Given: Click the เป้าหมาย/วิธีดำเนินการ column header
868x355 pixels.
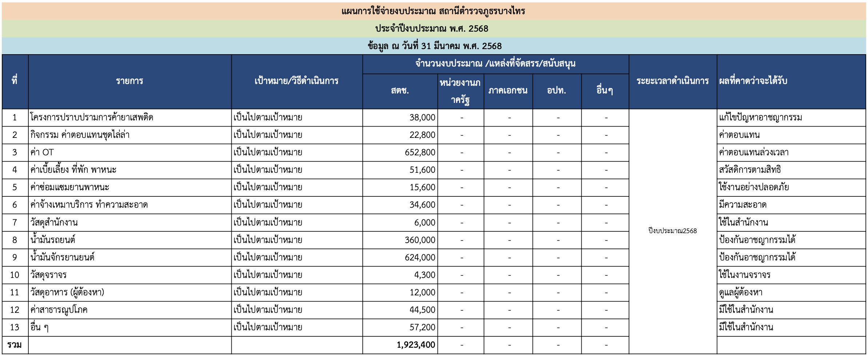Looking at the screenshot, I should click(x=296, y=81).
